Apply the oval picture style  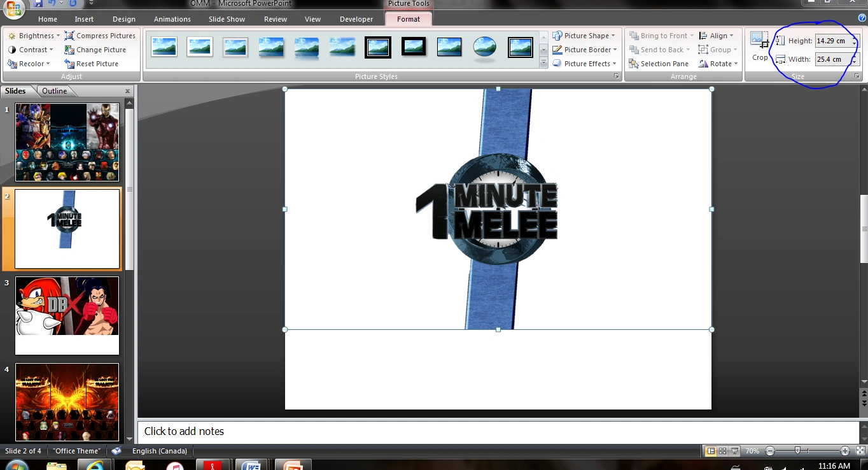(x=485, y=47)
